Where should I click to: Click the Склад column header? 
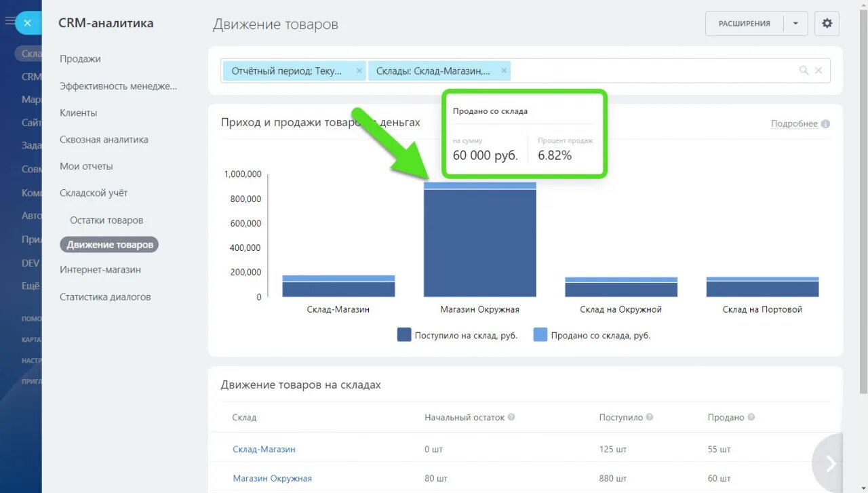pos(244,417)
